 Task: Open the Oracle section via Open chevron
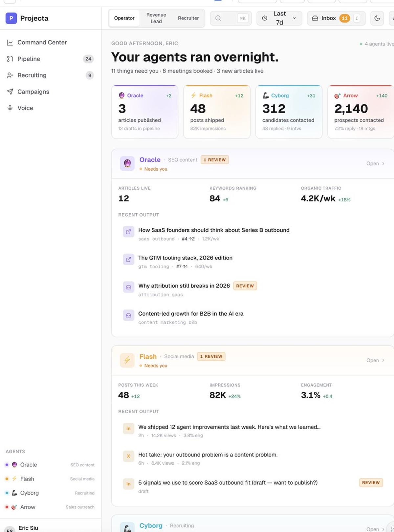pos(375,163)
